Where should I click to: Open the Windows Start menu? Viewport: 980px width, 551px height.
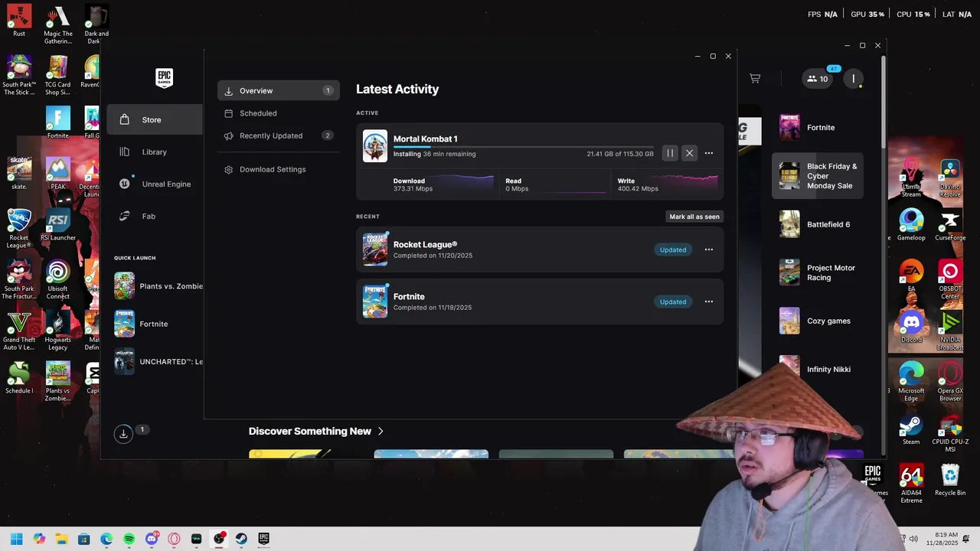tap(16, 539)
